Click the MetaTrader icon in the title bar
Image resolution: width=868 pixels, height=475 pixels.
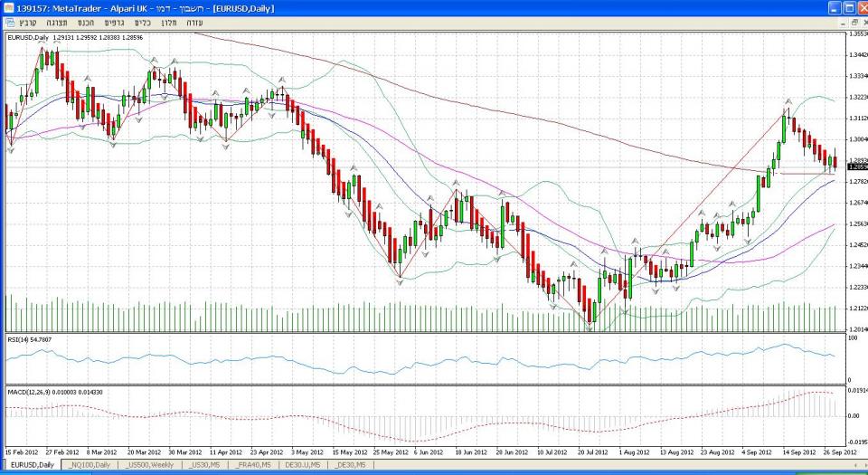[x=8, y=7]
